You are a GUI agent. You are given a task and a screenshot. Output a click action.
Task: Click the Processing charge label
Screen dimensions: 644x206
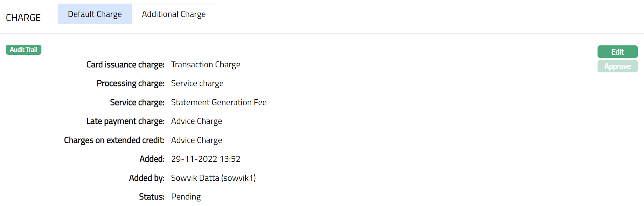tap(130, 83)
